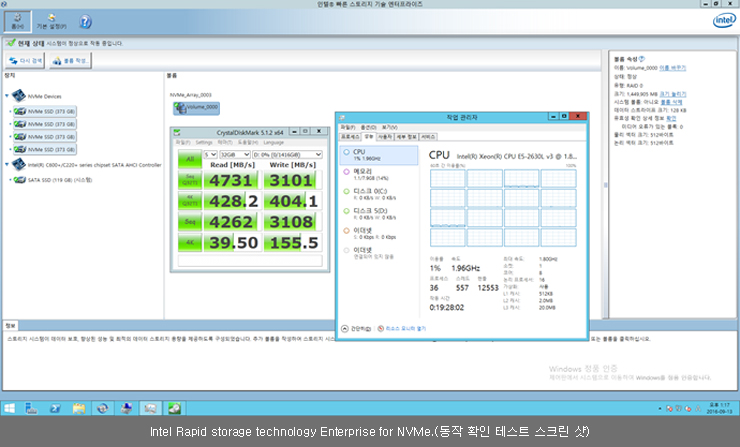Image resolution: width=740 pixels, height=447 pixels.
Task: Select the third NVMe SSD (373 GB) item
Action: tap(45, 137)
